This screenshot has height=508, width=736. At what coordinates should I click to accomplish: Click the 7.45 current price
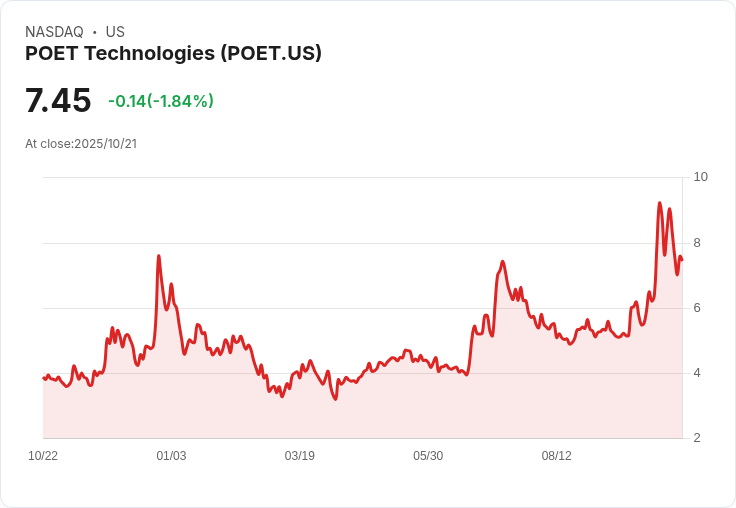tap(58, 101)
